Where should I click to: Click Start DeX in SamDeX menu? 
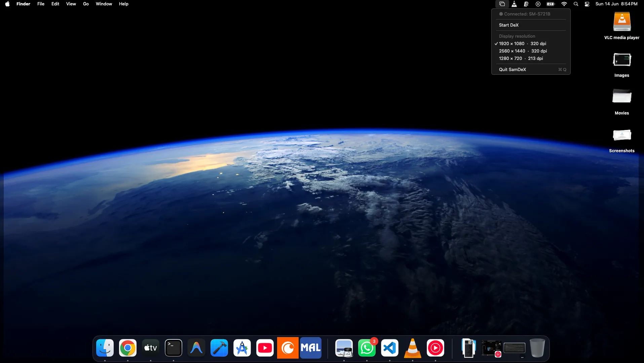pyautogui.click(x=531, y=25)
